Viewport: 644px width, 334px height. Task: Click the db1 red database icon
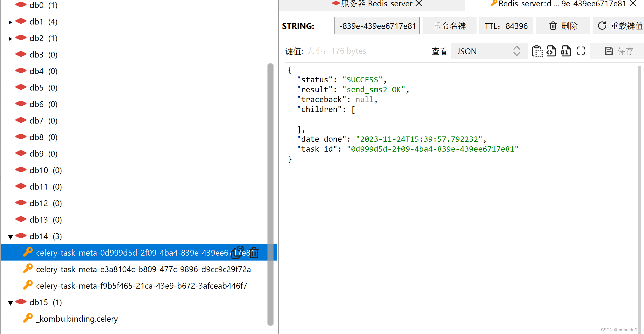point(21,21)
